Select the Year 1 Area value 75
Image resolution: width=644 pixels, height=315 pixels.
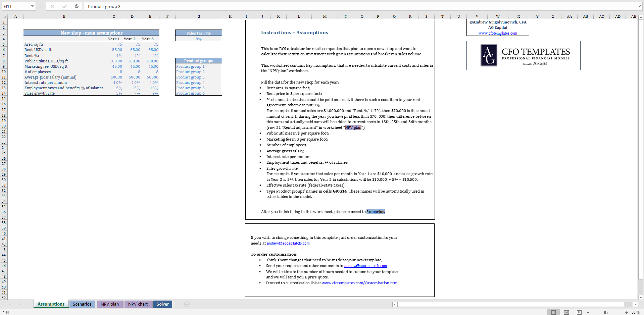114,44
